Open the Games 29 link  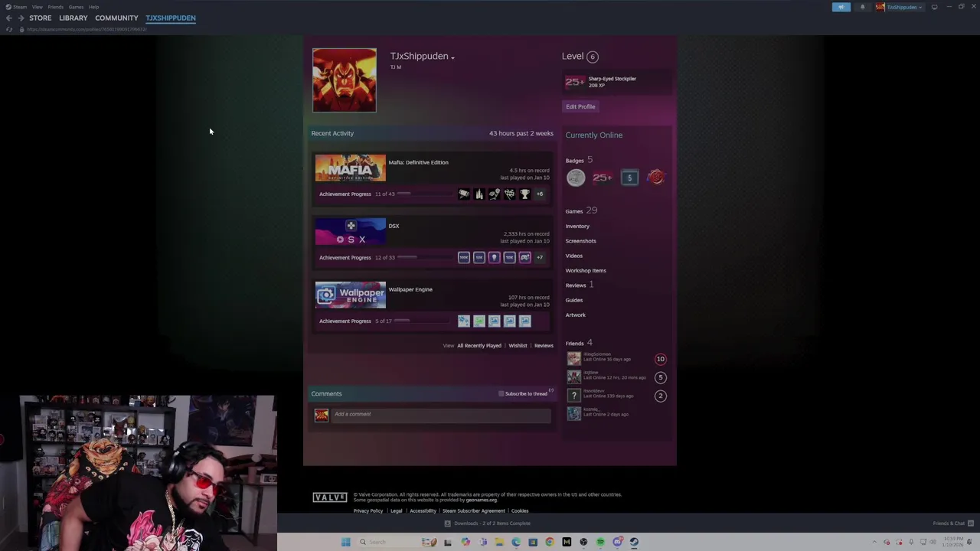click(x=581, y=210)
